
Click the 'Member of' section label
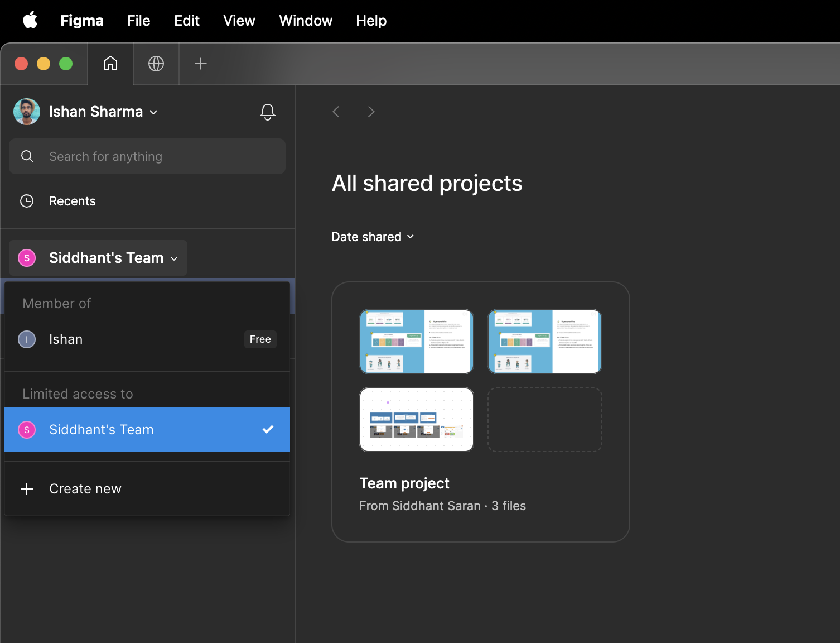(x=56, y=304)
